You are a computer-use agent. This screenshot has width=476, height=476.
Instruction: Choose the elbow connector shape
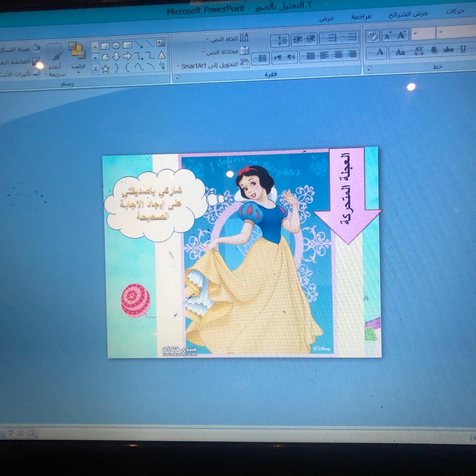[150, 55]
